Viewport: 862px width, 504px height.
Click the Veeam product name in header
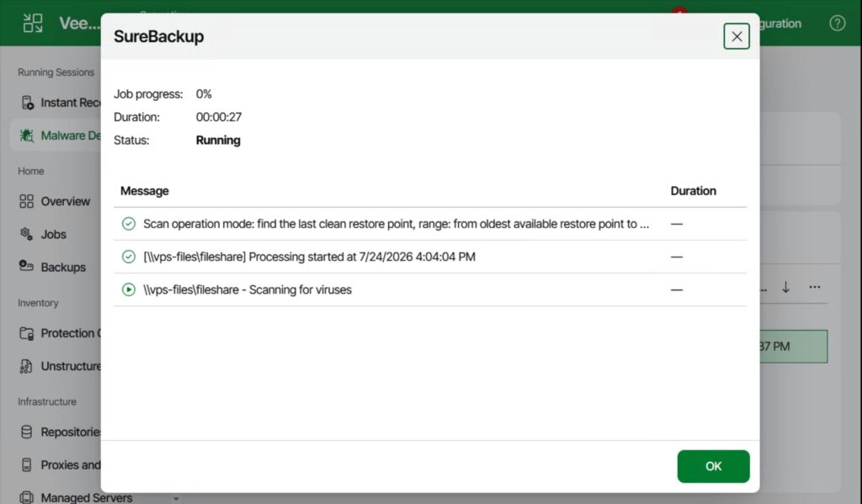tap(80, 23)
